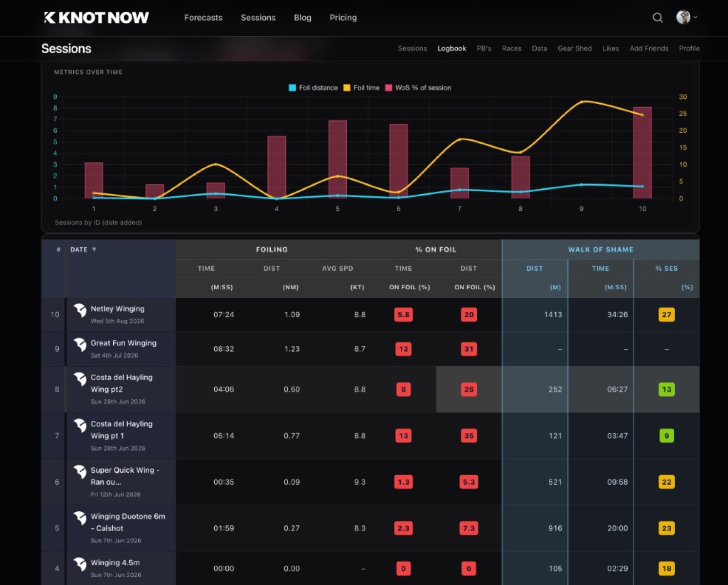
Task: Open the search magnifier icon
Action: point(657,18)
